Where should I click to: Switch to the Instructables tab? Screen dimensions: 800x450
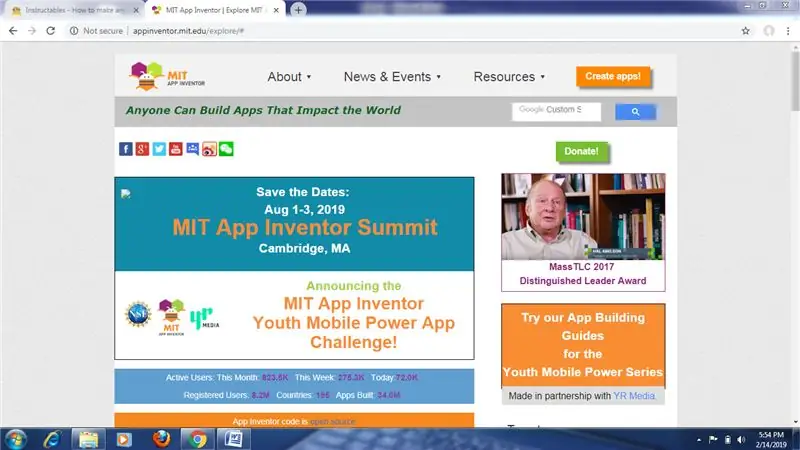[74, 10]
